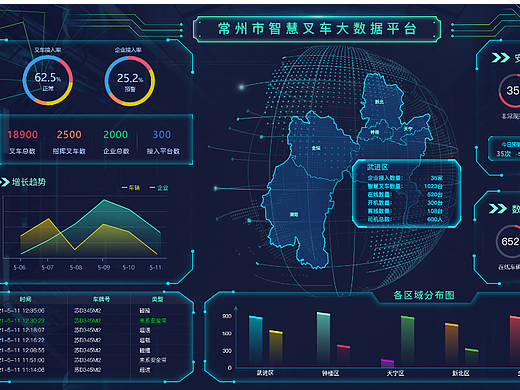Click the 35次 alert counter box
The height and width of the screenshot is (390, 520).
tap(504, 149)
